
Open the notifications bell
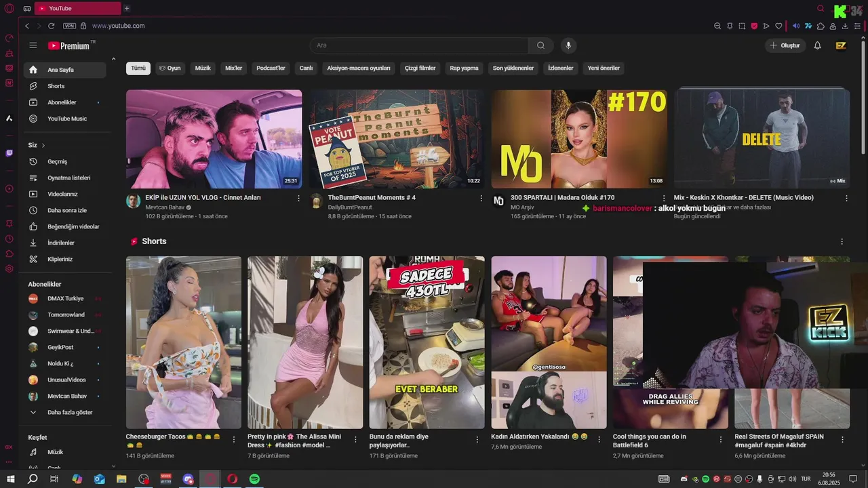(x=817, y=45)
